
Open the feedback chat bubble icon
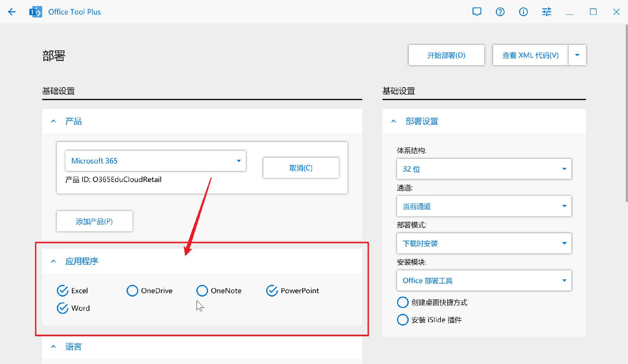click(x=477, y=12)
